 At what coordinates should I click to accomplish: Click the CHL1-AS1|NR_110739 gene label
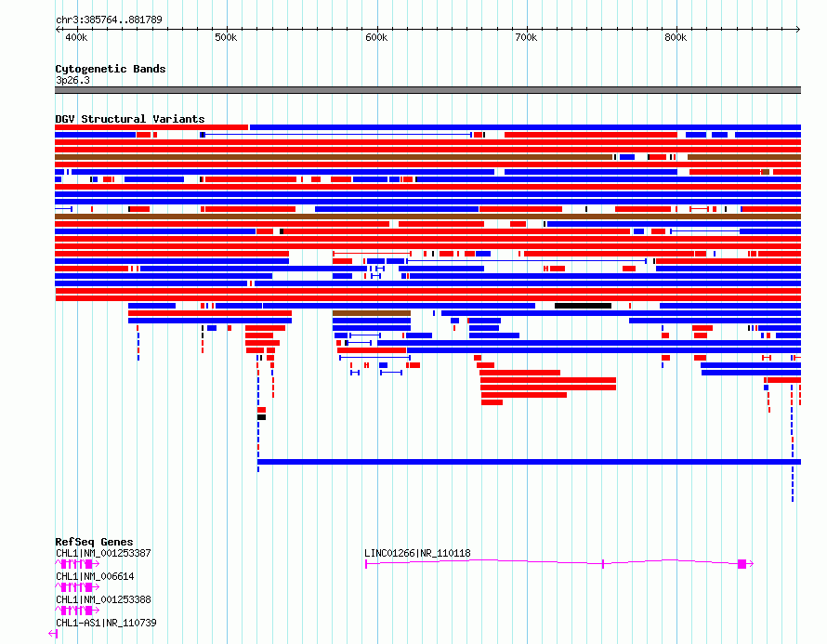(106, 623)
